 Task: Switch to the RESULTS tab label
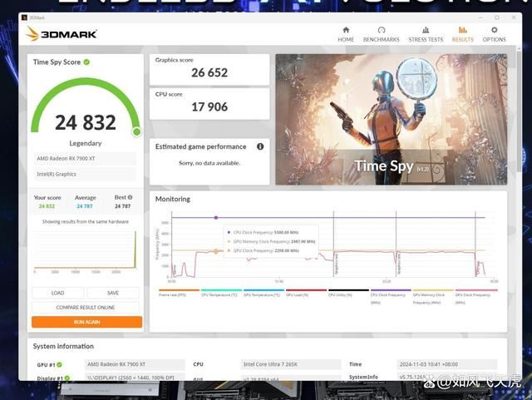tap(462, 39)
